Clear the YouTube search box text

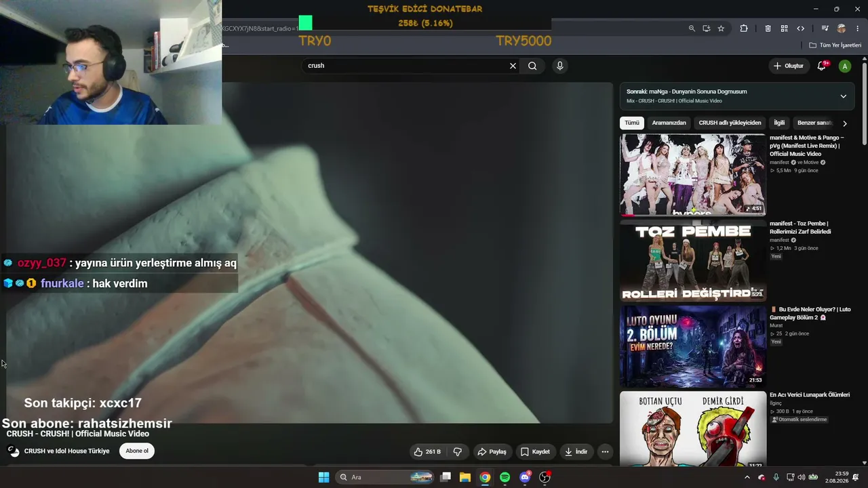tap(513, 66)
